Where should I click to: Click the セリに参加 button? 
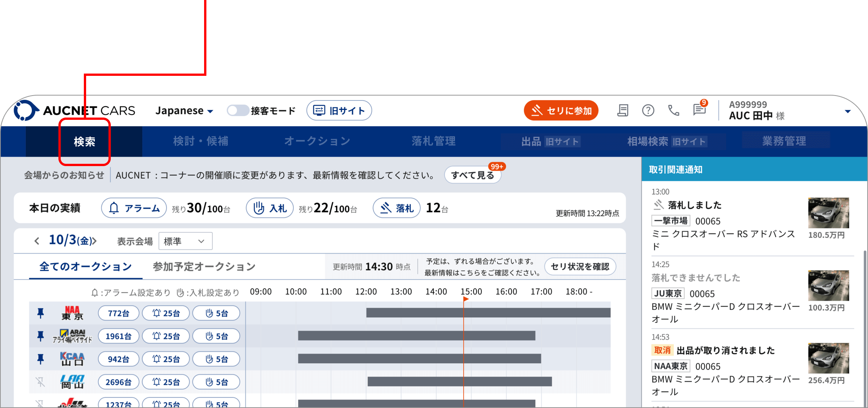tap(561, 110)
